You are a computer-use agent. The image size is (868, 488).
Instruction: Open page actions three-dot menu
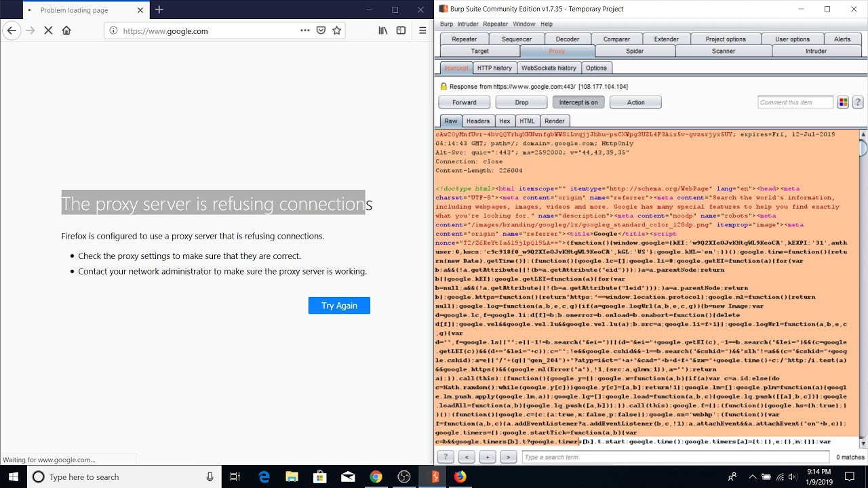click(x=304, y=30)
